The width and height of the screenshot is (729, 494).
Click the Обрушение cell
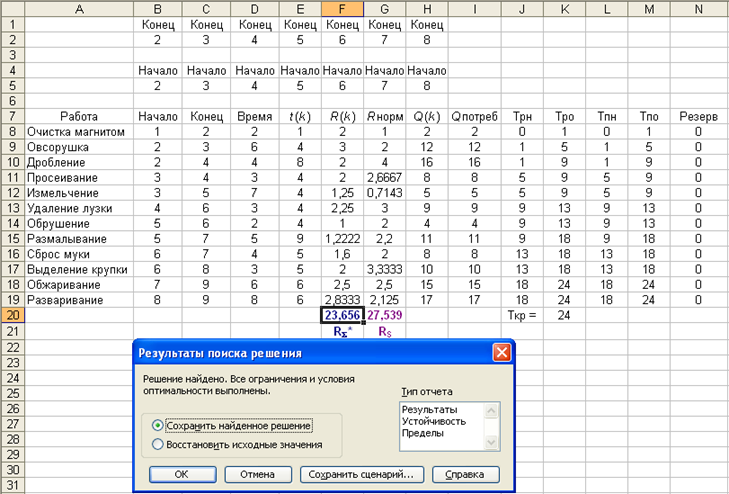tap(79, 224)
